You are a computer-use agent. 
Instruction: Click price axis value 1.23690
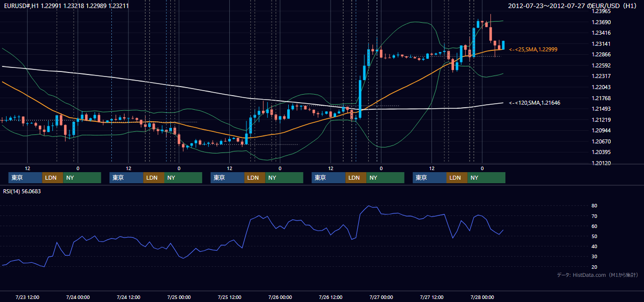(x=601, y=22)
